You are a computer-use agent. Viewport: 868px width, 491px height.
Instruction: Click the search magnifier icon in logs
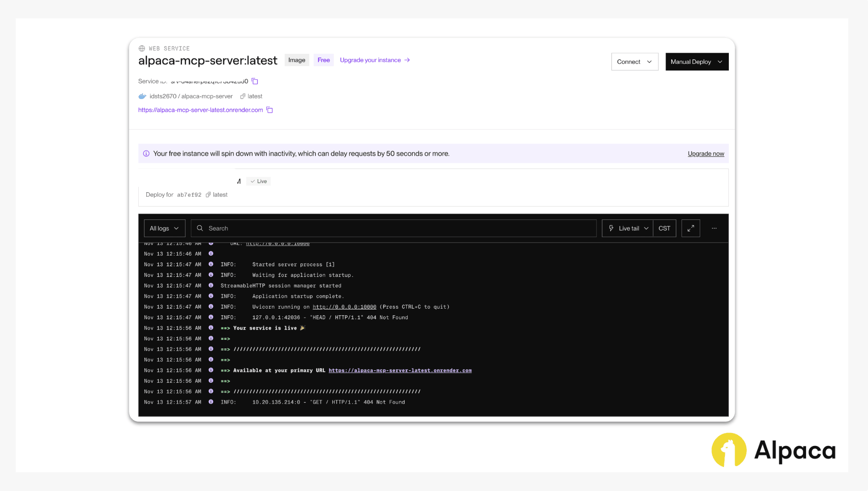200,228
